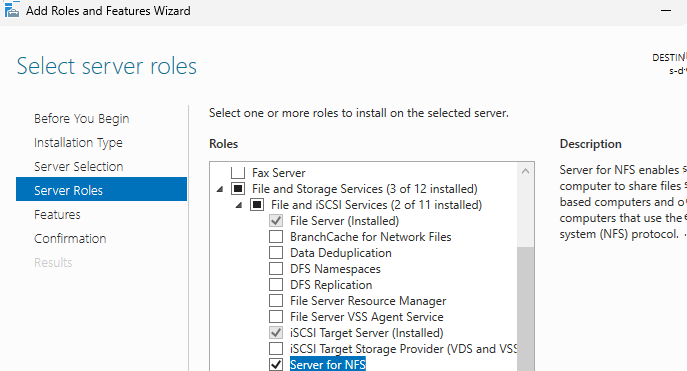This screenshot has width=687, height=371.
Task: Click the Description heading
Action: click(x=591, y=144)
